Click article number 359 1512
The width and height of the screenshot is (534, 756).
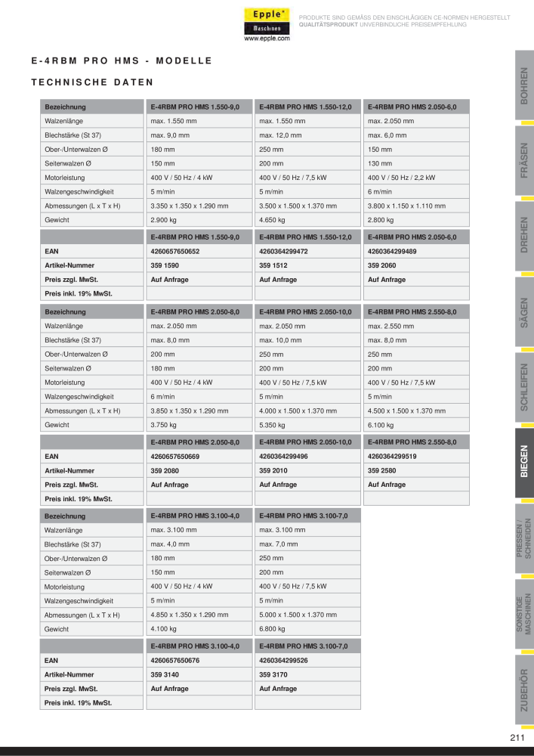point(273,265)
